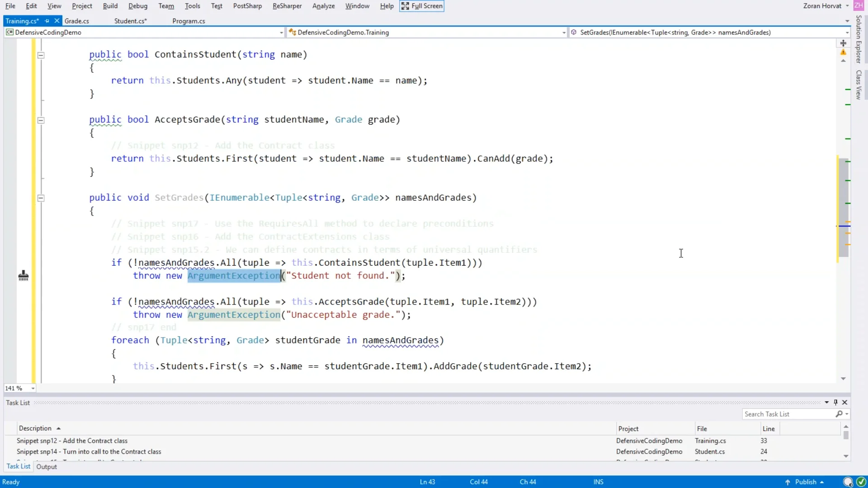
Task: Open the Window menu
Action: (357, 6)
